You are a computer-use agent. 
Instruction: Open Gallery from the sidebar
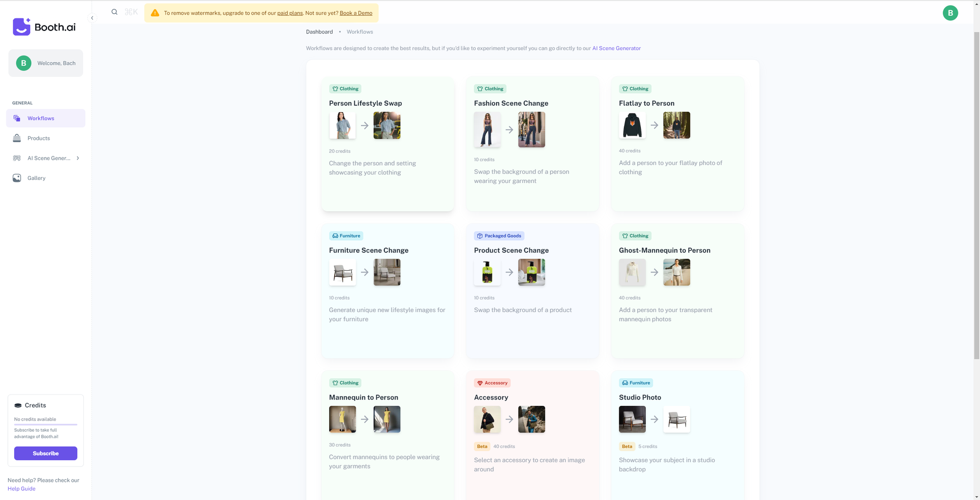point(36,178)
